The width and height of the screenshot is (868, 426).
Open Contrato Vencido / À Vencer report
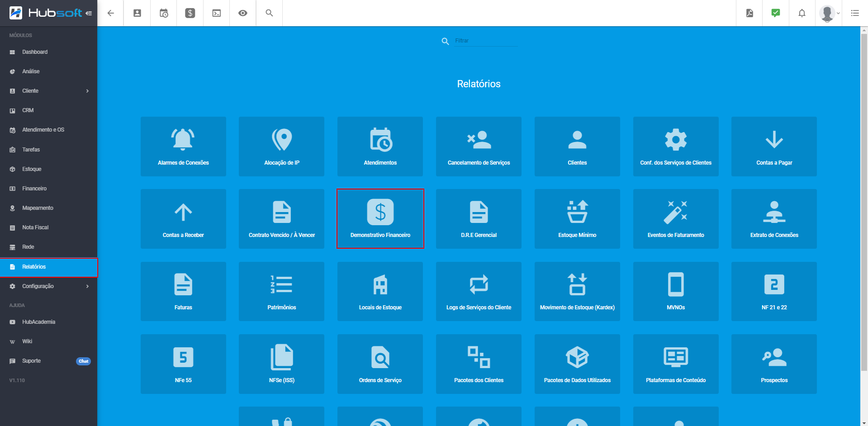tap(281, 219)
